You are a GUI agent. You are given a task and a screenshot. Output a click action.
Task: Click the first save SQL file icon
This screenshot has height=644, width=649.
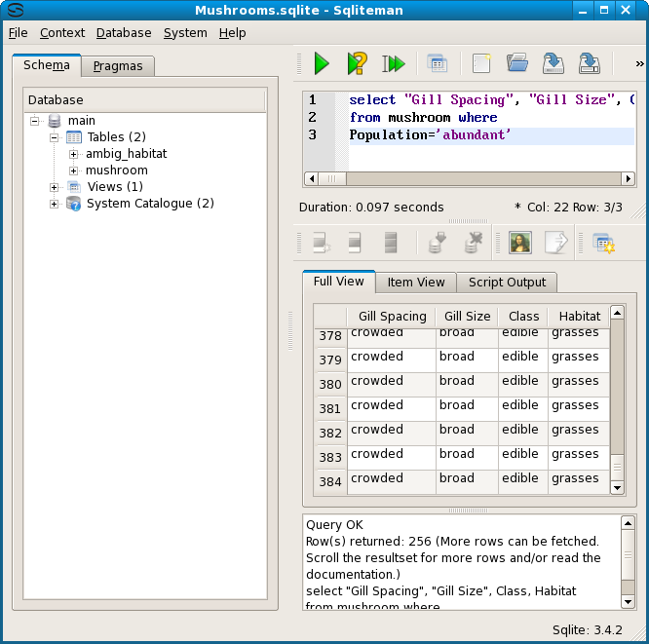pos(553,64)
